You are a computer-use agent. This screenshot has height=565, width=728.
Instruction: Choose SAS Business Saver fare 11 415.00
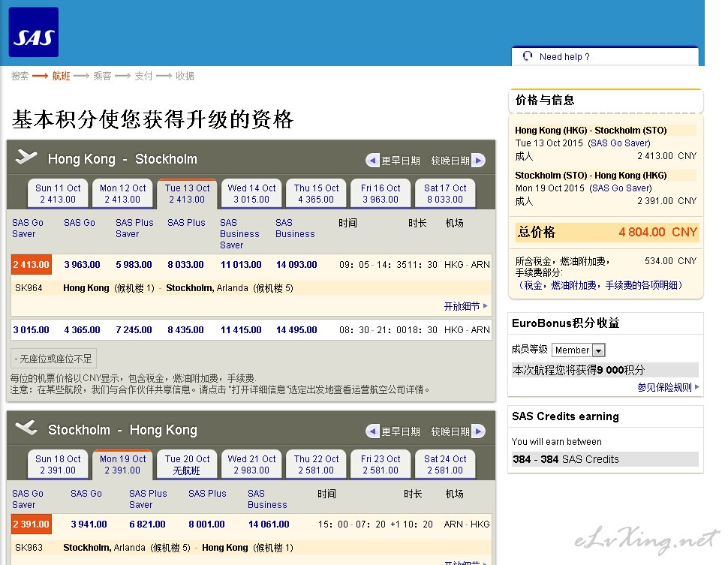point(241,330)
